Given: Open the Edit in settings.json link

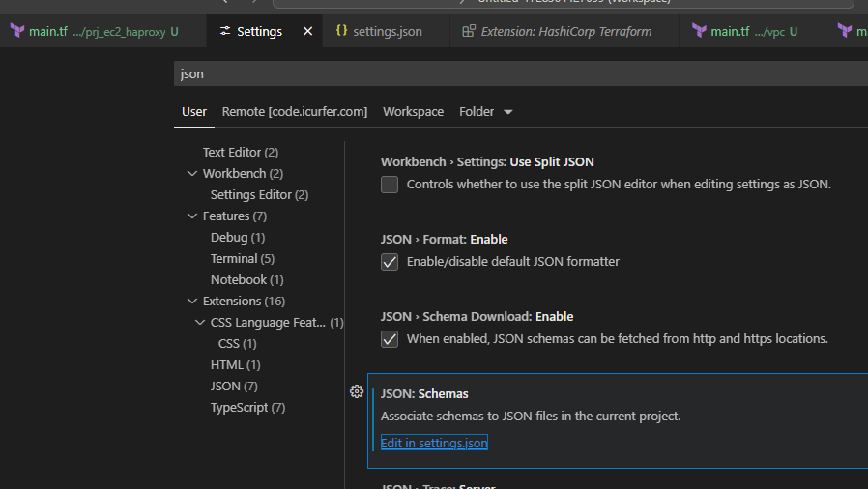Looking at the screenshot, I should coord(434,443).
